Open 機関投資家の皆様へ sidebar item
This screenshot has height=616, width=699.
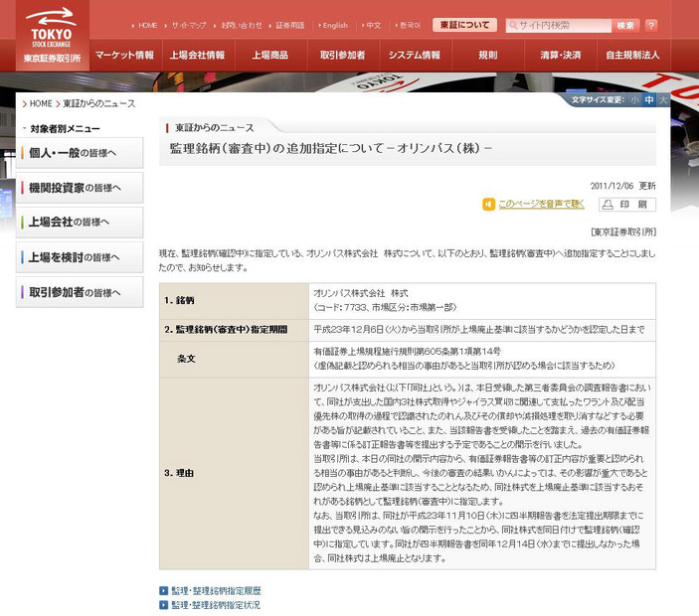click(x=80, y=188)
